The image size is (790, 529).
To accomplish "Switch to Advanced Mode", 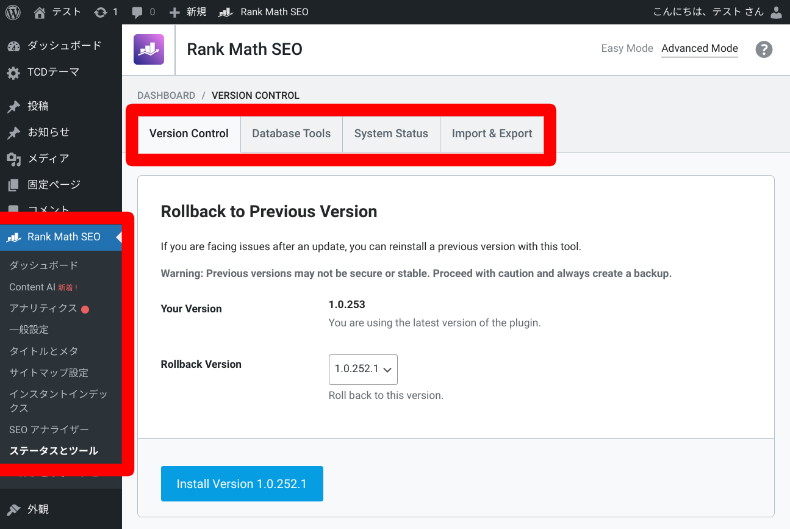I will click(699, 49).
